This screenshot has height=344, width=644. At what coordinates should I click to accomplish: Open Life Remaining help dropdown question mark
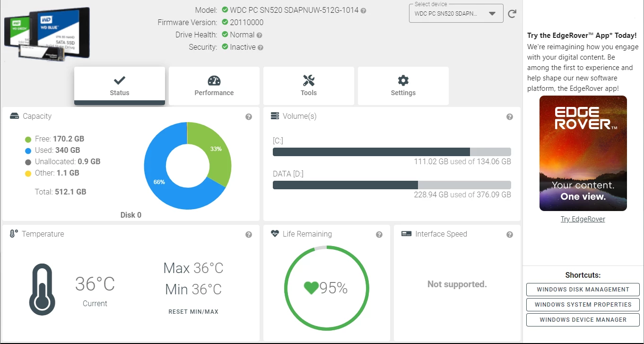(x=379, y=234)
